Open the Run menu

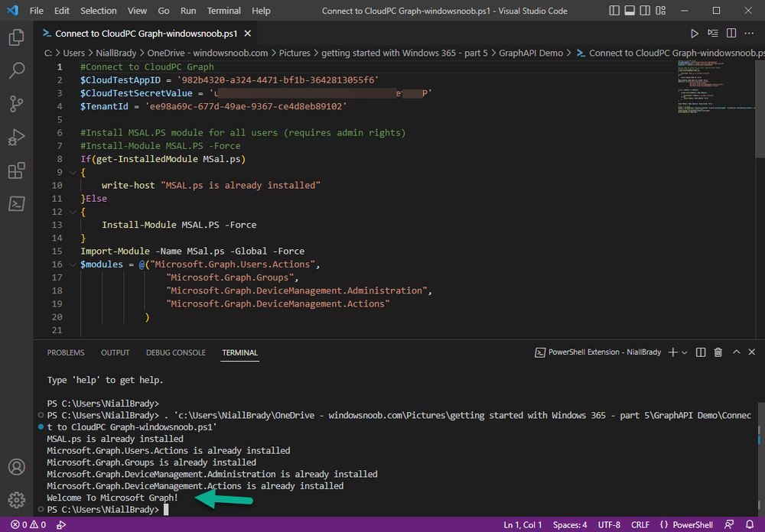click(x=188, y=10)
